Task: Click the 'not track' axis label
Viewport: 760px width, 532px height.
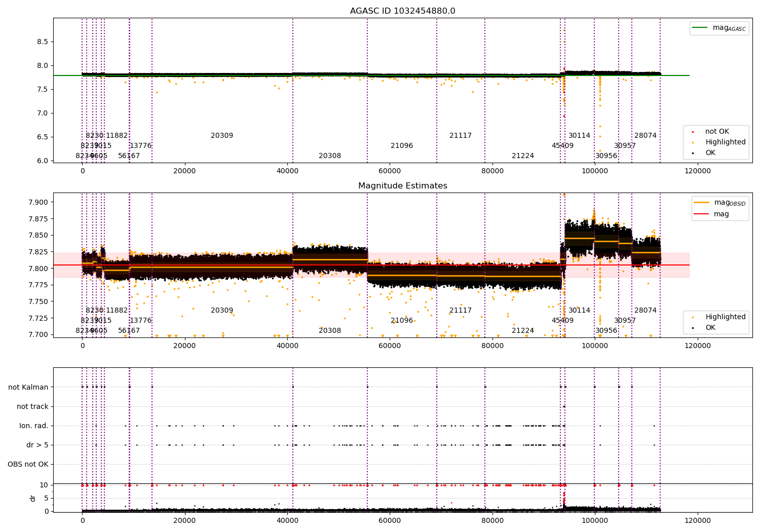Action: point(32,407)
